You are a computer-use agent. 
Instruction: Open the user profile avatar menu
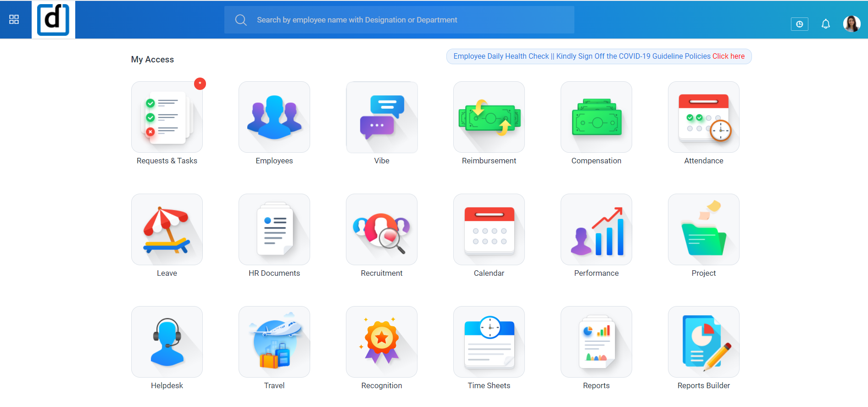851,24
